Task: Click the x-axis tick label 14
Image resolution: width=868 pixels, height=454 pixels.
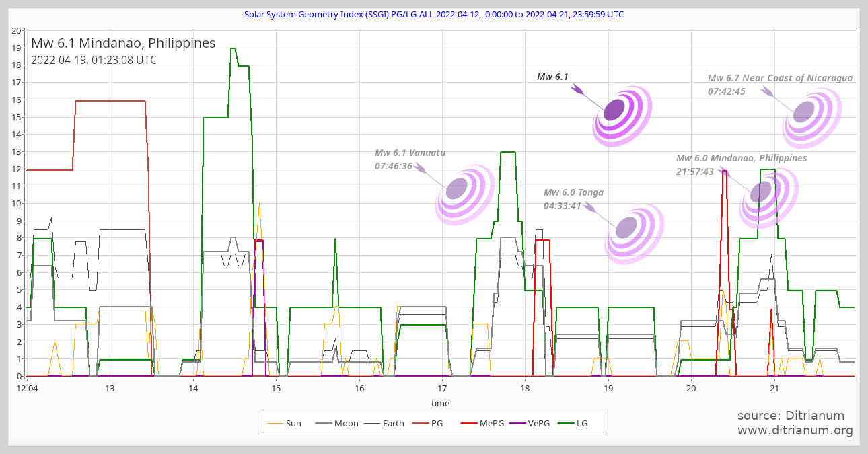Action: coord(193,388)
